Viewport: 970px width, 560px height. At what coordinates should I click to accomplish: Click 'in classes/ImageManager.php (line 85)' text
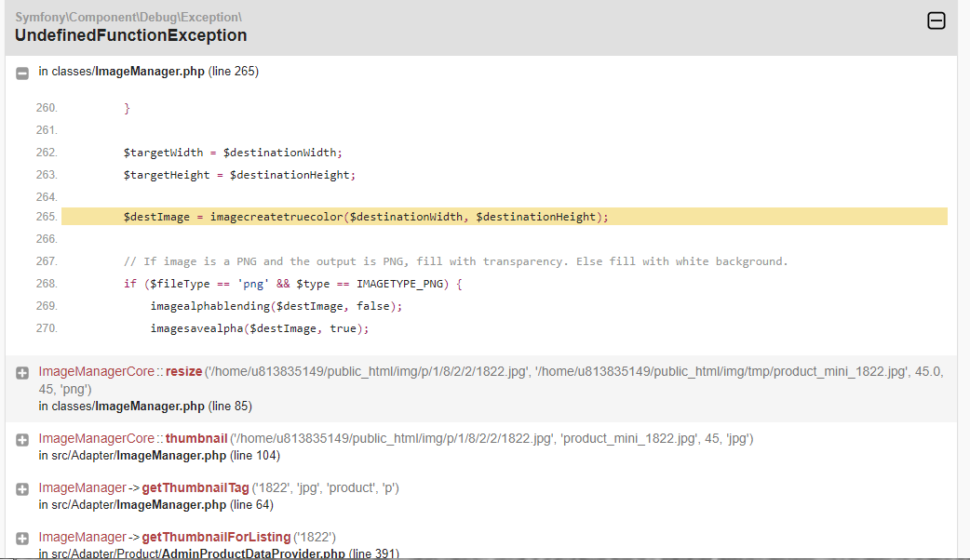(145, 407)
